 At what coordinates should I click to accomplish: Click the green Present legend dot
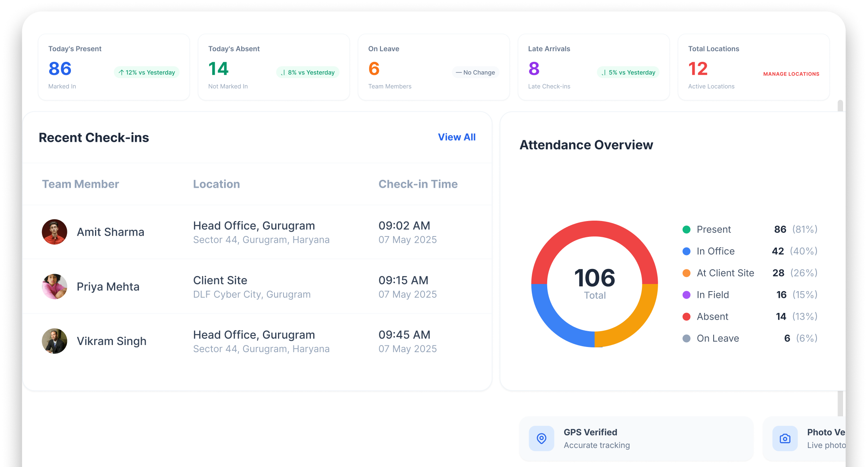[687, 229]
